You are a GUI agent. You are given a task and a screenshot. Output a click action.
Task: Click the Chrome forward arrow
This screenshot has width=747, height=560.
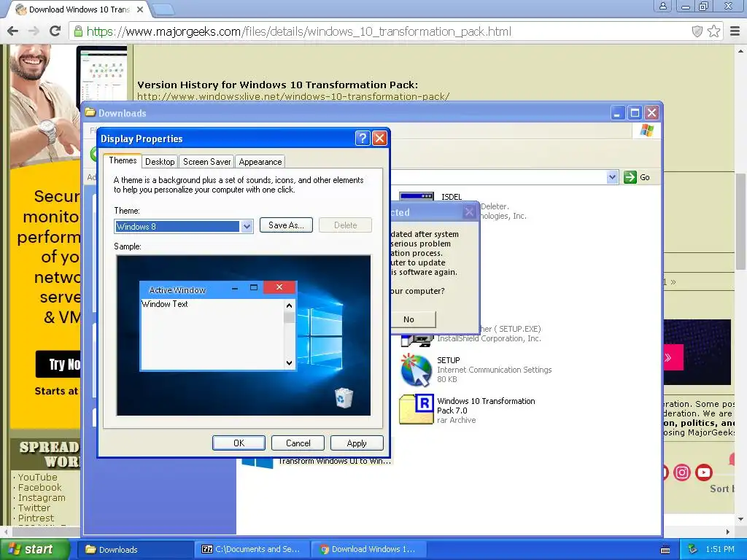[34, 31]
